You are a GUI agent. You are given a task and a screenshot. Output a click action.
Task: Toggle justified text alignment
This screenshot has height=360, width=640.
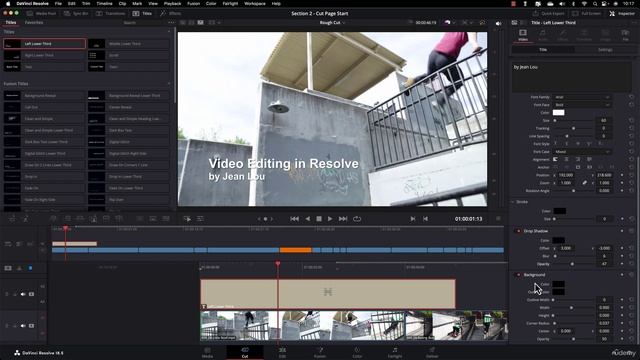pos(589,159)
